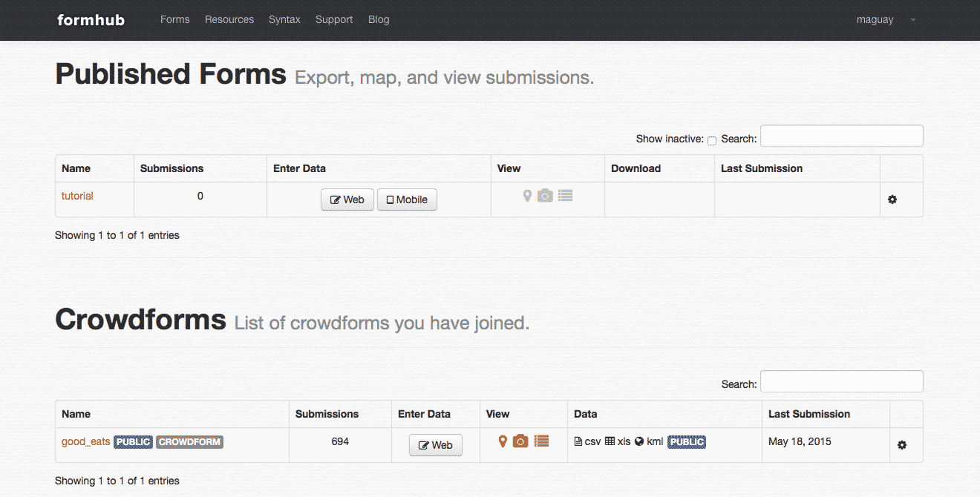
Task: Click the camera icon in tutorial row
Action: pos(545,196)
